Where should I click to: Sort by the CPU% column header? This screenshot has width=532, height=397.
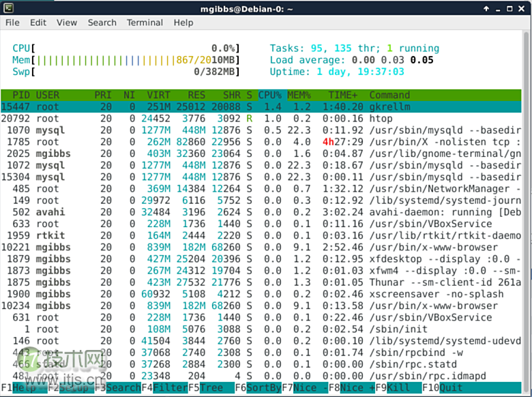(269, 95)
